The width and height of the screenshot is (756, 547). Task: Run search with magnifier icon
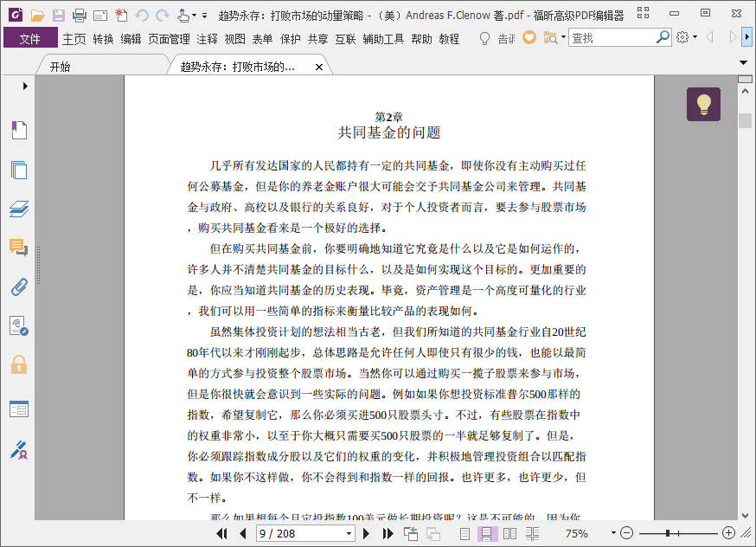[x=663, y=36]
